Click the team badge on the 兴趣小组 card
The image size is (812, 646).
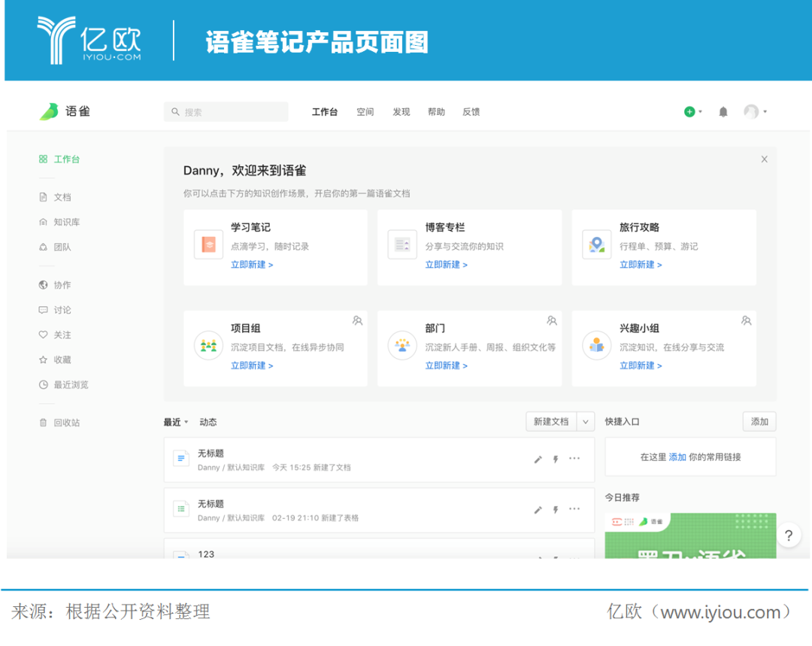747,320
